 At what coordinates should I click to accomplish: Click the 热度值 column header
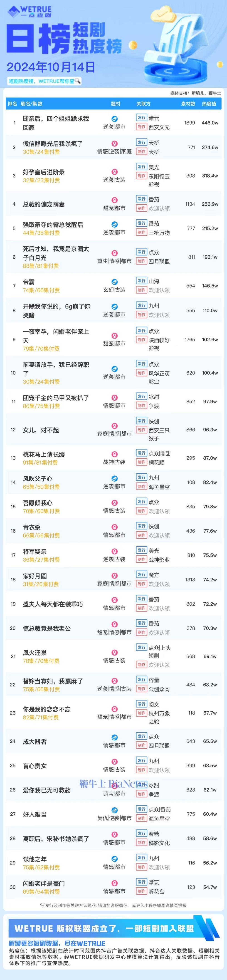209,104
